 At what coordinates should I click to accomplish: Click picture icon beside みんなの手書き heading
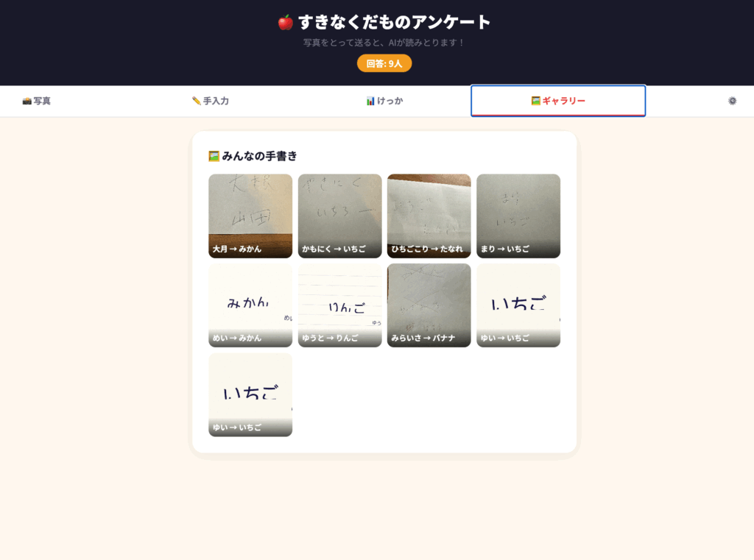click(x=214, y=156)
